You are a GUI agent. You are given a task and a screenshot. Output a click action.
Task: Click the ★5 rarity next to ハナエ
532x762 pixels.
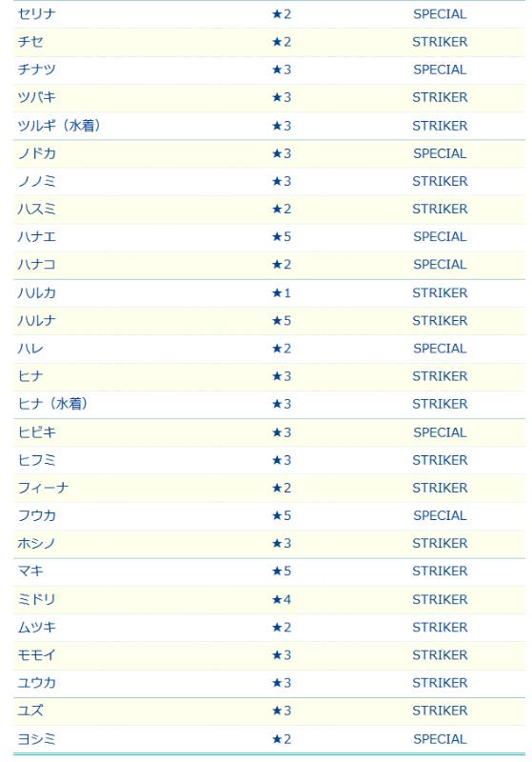(x=282, y=236)
